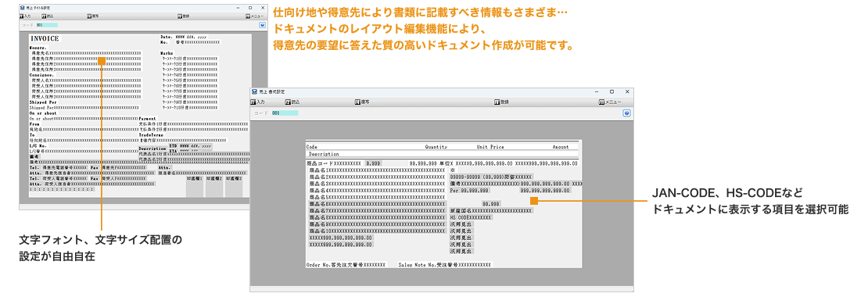Select the 印鑑欄2 stamp box

(215, 187)
